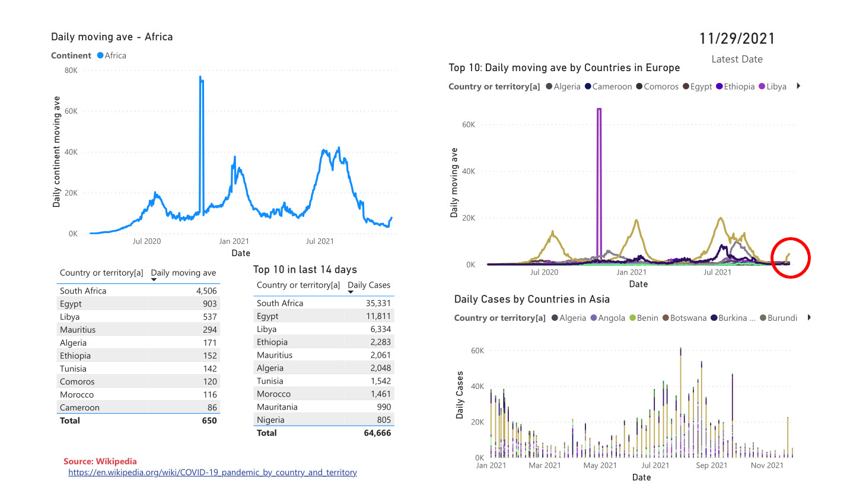Screen dimensions: 850x504
Task: Select Cameroon legend dot in Europe chart
Action: point(588,87)
